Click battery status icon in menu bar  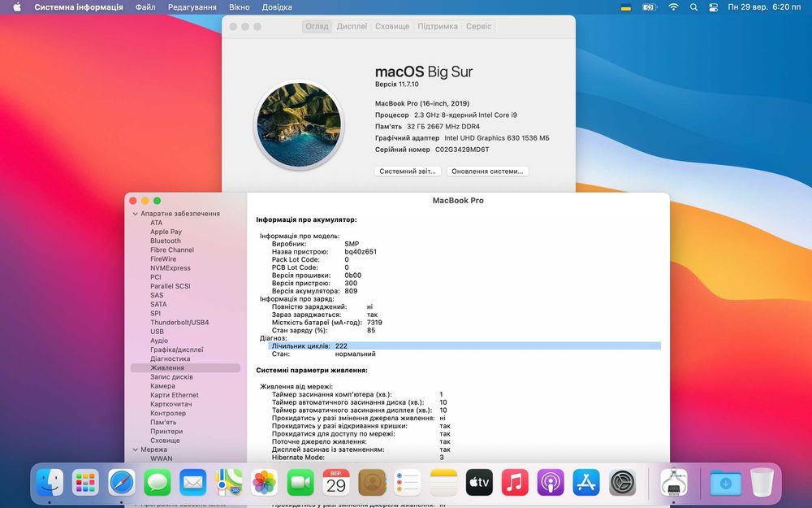coord(650,7)
